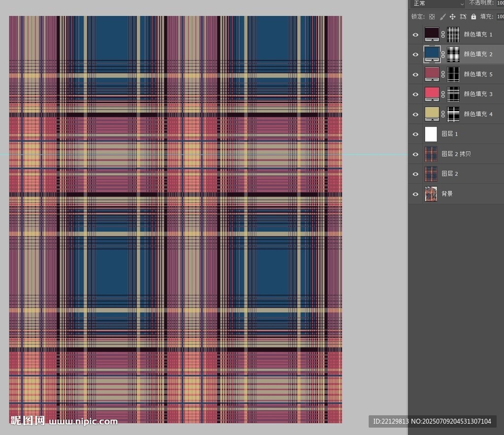The height and width of the screenshot is (435, 504).
Task: Click lock transparent pixels icon
Action: point(432,17)
